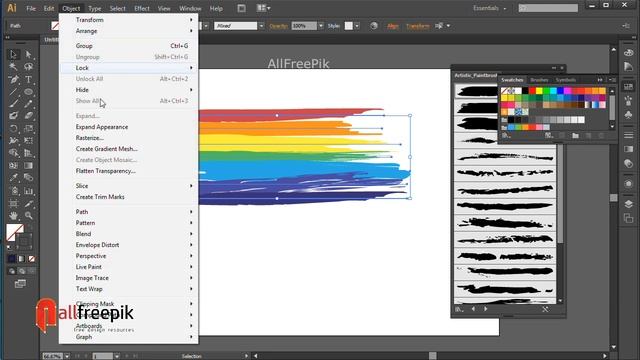
Task: Set paint mode to Color in Tools panel
Action: pyautogui.click(x=12, y=259)
